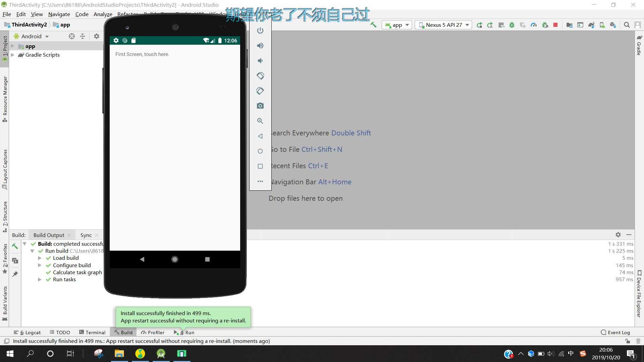This screenshot has height=362, width=644.
Task: Click Apply Changes and Restart Activity icon
Action: pyautogui.click(x=490, y=25)
